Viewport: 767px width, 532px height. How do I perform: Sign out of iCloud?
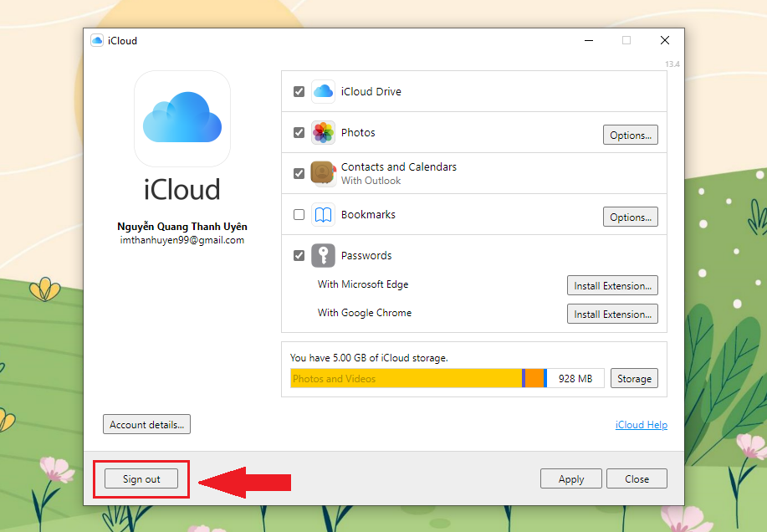(141, 478)
